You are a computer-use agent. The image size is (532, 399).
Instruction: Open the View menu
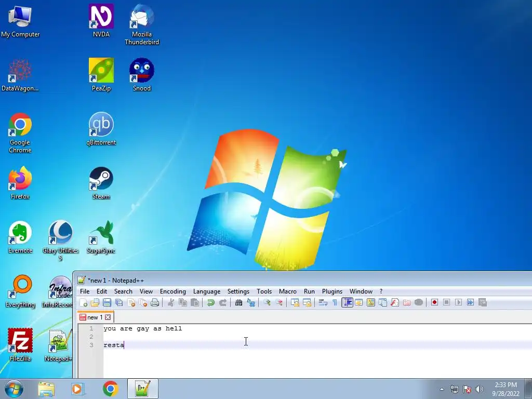[x=146, y=291]
